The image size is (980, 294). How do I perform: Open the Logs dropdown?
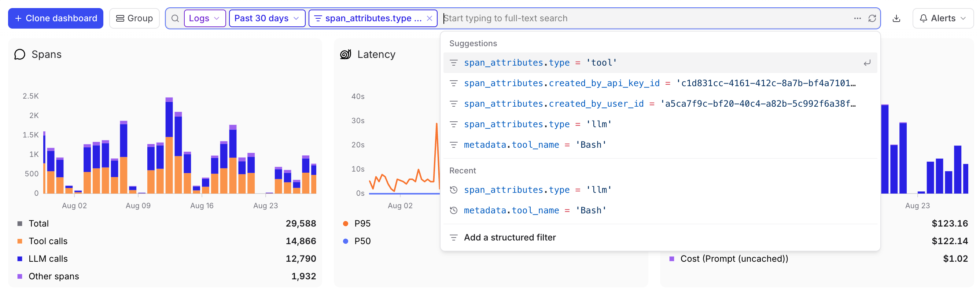[205, 18]
